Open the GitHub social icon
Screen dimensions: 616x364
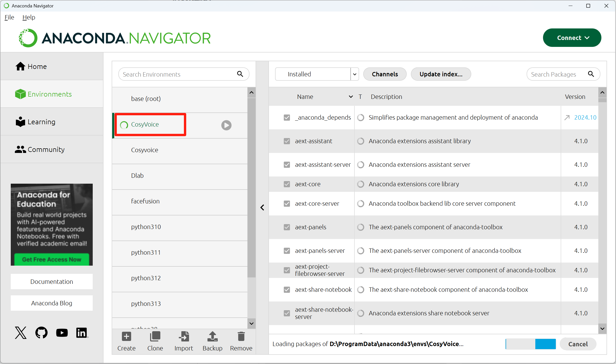[x=41, y=333]
